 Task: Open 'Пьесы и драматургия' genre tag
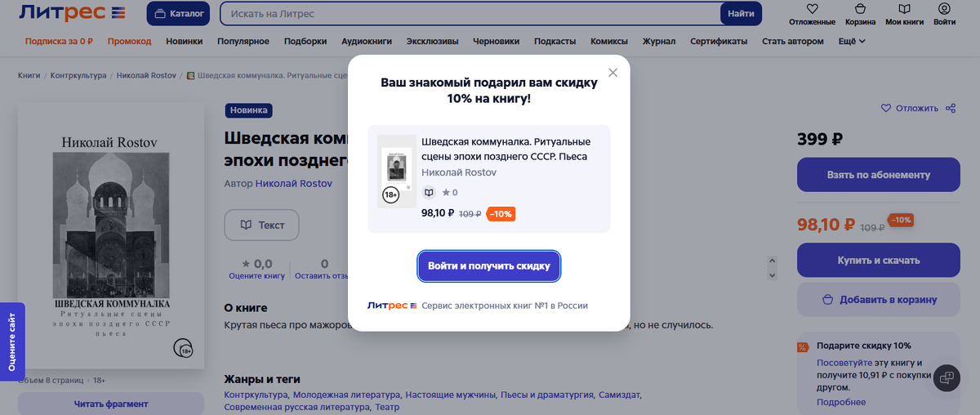pos(546,395)
